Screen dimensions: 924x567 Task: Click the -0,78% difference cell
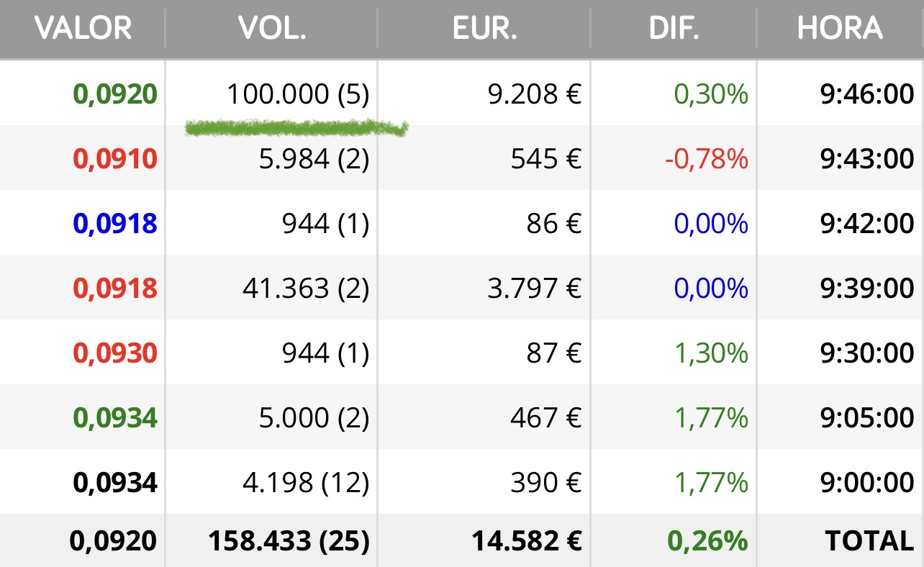pyautogui.click(x=707, y=159)
